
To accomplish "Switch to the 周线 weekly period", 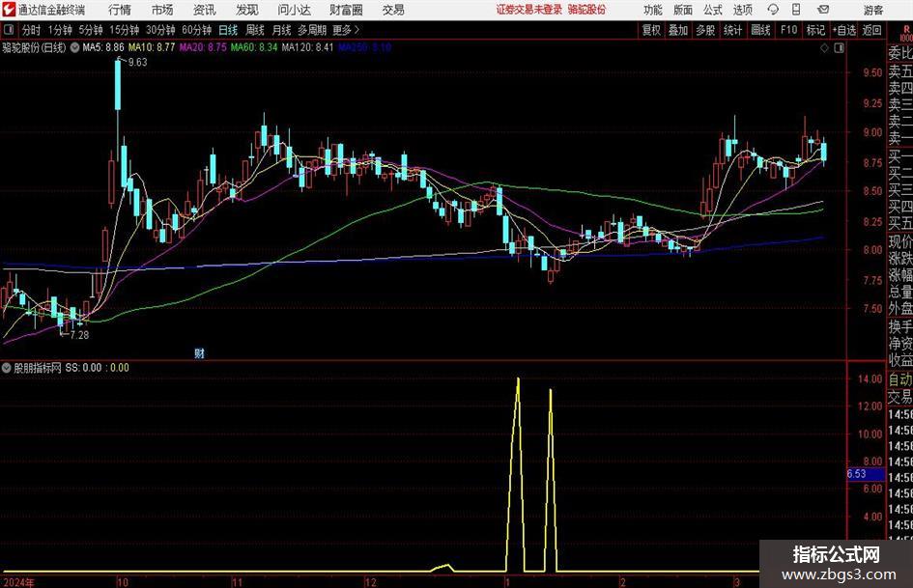I will (255, 30).
